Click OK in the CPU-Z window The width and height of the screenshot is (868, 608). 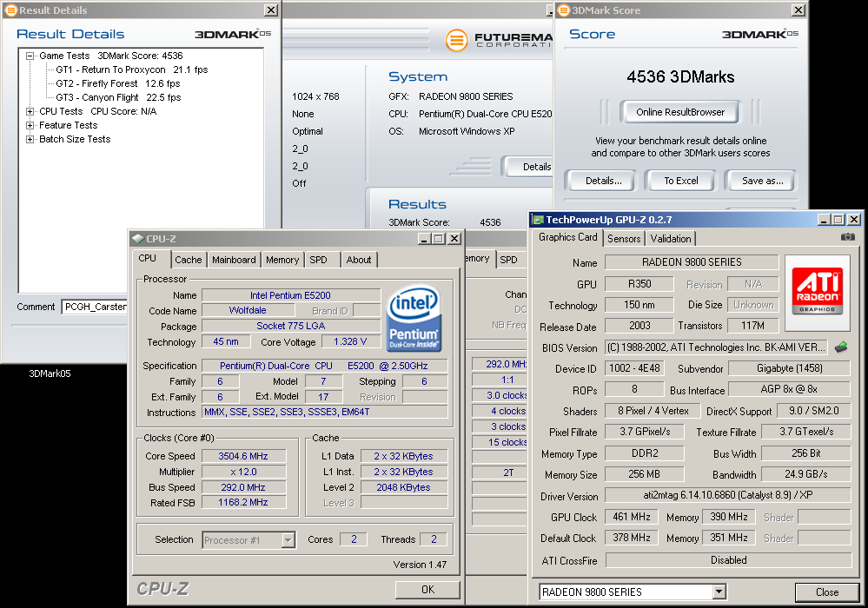[x=427, y=590]
